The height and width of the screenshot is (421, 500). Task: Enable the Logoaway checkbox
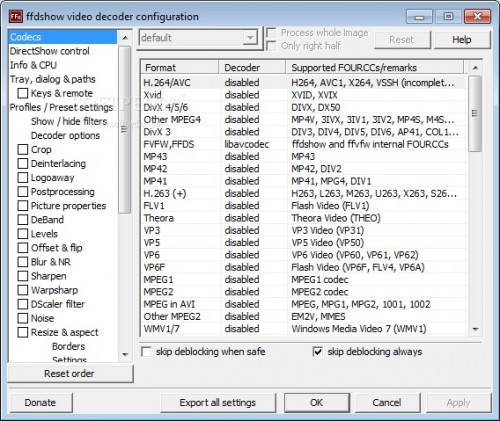click(23, 177)
